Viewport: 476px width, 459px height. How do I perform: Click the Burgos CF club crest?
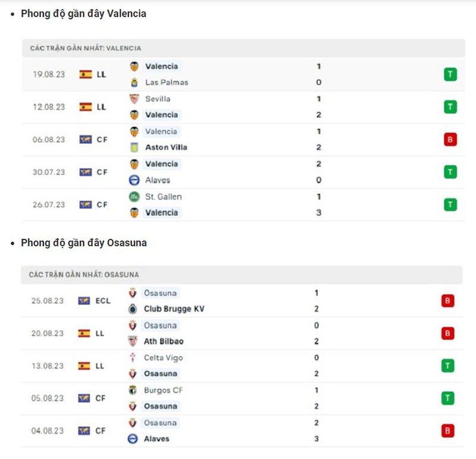point(133,391)
